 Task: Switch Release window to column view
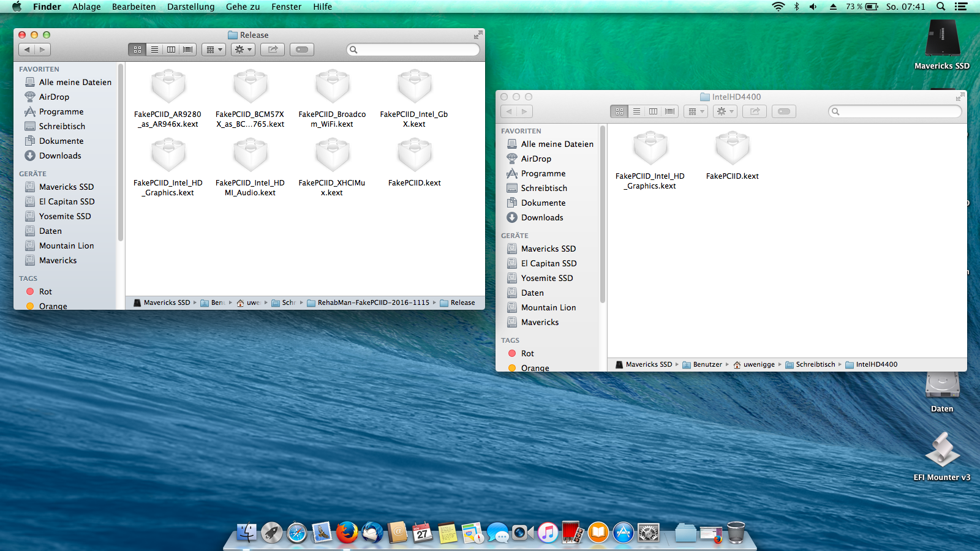pyautogui.click(x=171, y=50)
